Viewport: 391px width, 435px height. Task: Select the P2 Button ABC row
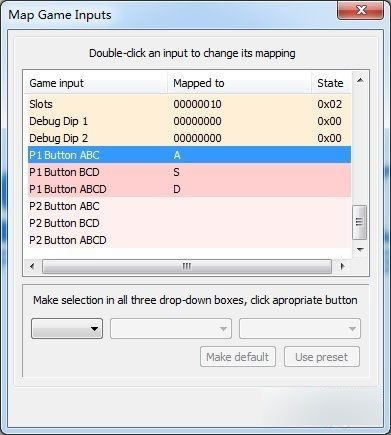coord(189,206)
